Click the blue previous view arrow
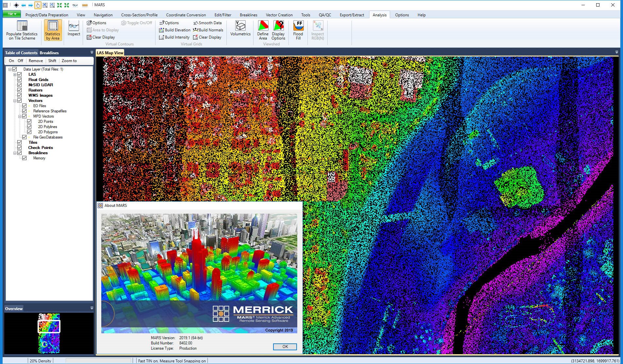This screenshot has height=364, width=623. (24, 5)
